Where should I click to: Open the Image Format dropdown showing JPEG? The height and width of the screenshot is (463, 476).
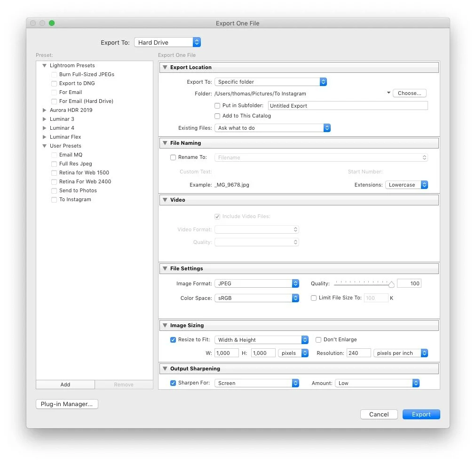point(257,283)
